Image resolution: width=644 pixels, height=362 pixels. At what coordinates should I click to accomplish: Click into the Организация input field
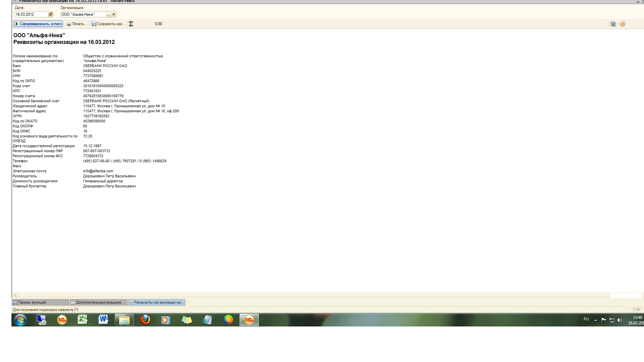coord(83,14)
